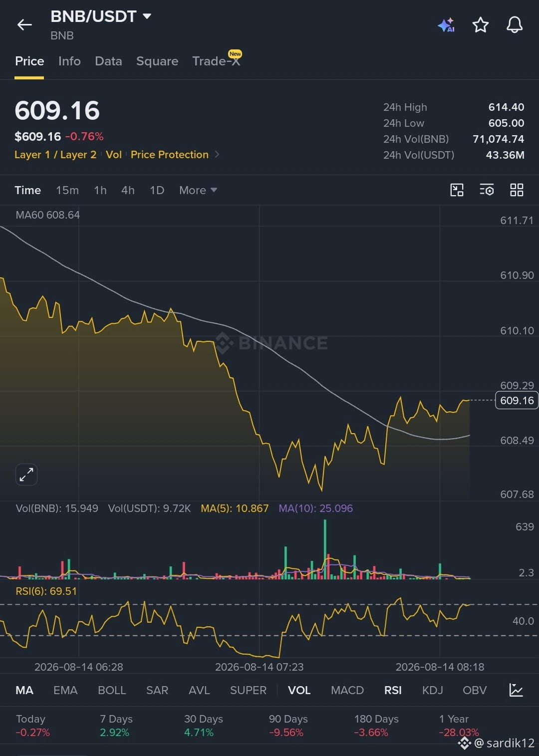Toggle the EMA indicator
Screen dimensions: 539x756
65,690
